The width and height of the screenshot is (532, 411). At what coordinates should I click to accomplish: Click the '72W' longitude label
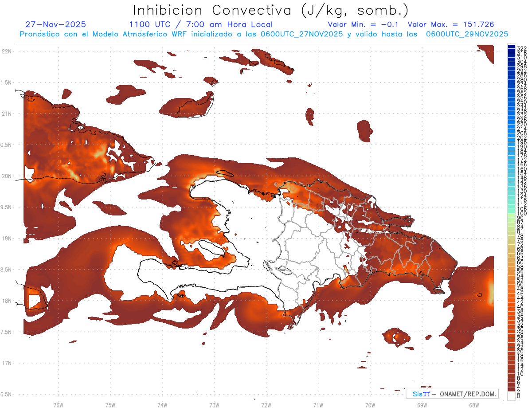[x=266, y=405]
